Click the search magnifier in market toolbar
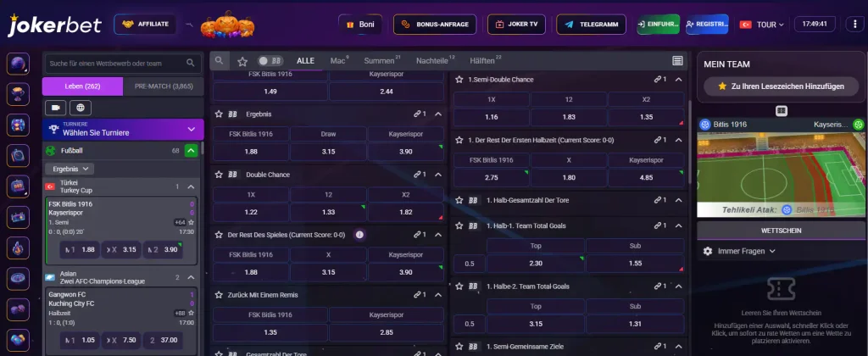The height and width of the screenshot is (356, 868). (220, 61)
